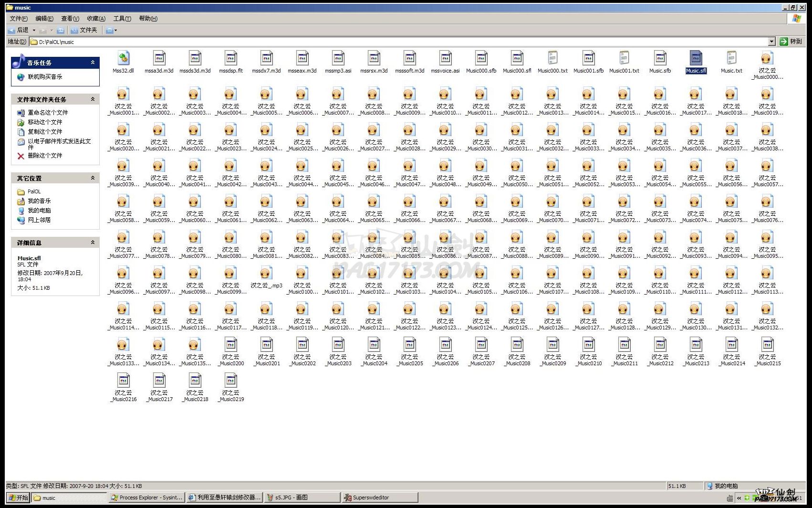Image resolution: width=812 pixels, height=508 pixels.
Task: Select the highlighted Music.sfl file
Action: click(696, 59)
